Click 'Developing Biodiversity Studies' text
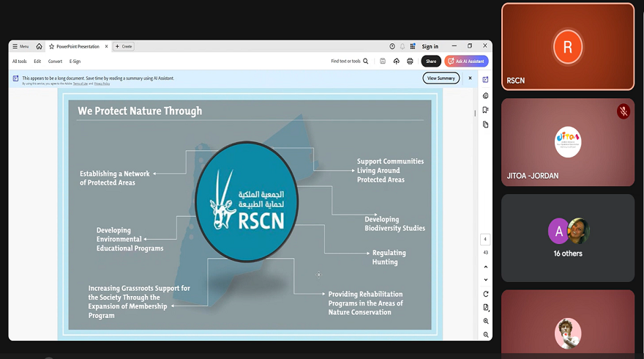This screenshot has width=644, height=359. [394, 223]
